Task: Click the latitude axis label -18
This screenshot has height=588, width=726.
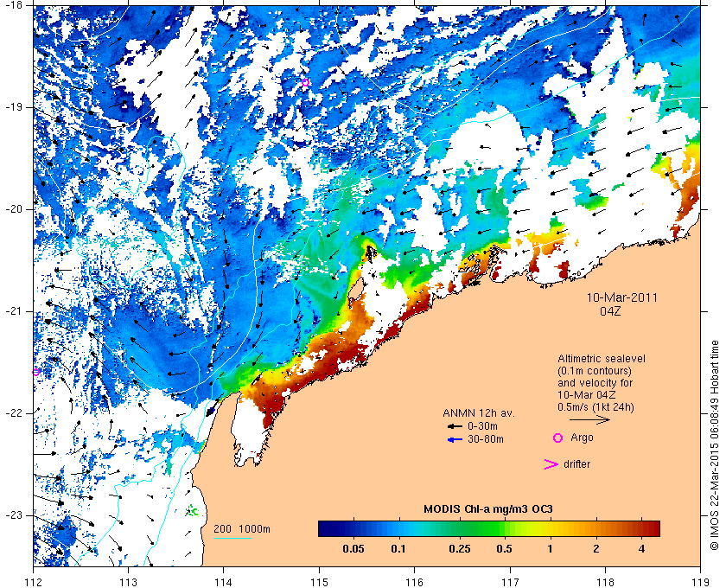Action: pyautogui.click(x=13, y=5)
